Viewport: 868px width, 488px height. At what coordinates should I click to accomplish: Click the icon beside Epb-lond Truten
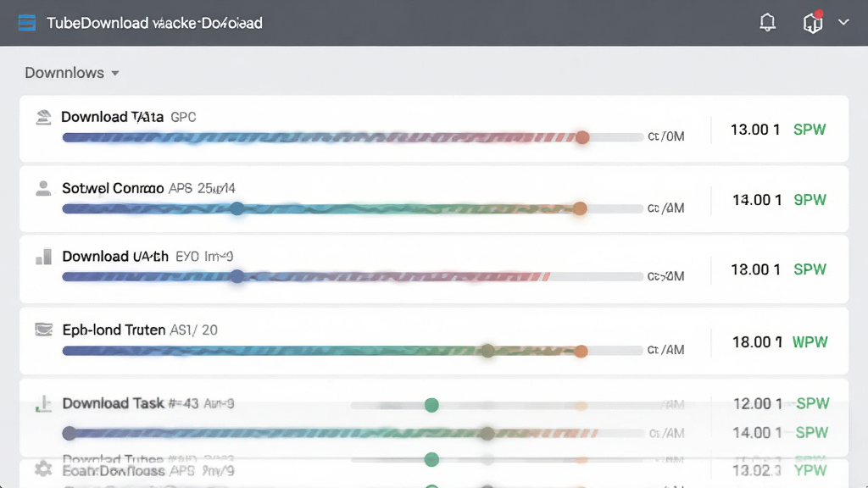point(44,330)
